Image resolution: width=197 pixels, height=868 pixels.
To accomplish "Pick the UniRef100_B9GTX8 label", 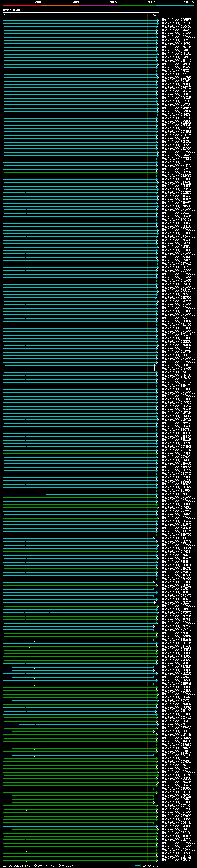I will tap(177, 88).
